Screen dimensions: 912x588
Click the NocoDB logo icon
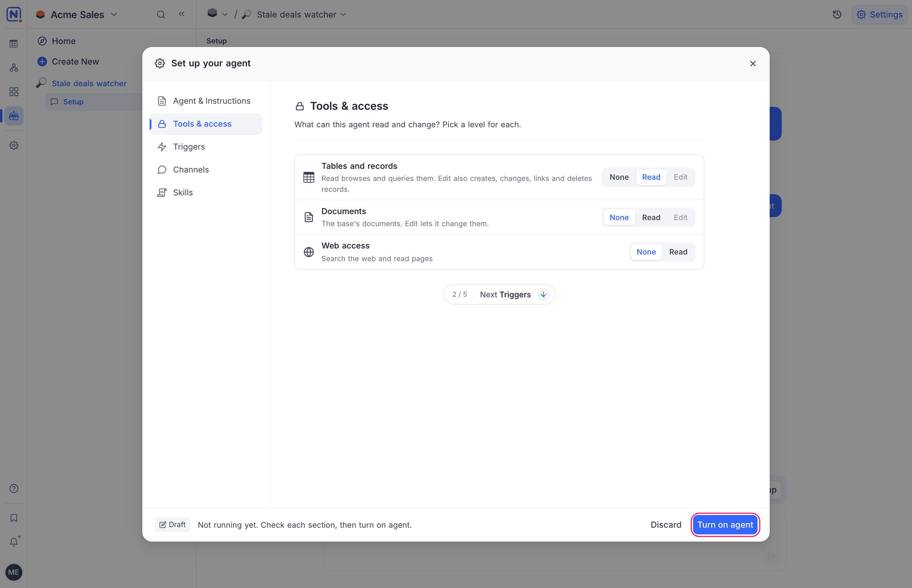(x=14, y=14)
